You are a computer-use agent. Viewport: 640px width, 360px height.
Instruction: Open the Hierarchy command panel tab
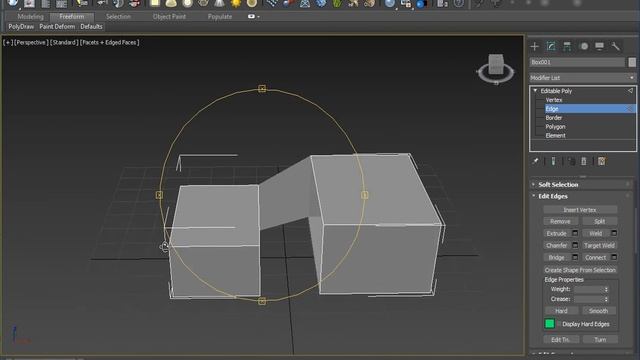tap(567, 47)
